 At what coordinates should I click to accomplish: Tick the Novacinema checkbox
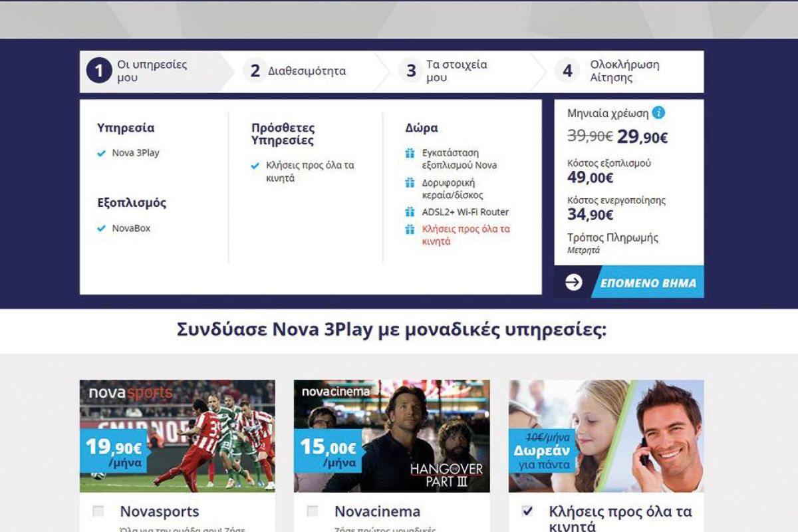point(313,511)
